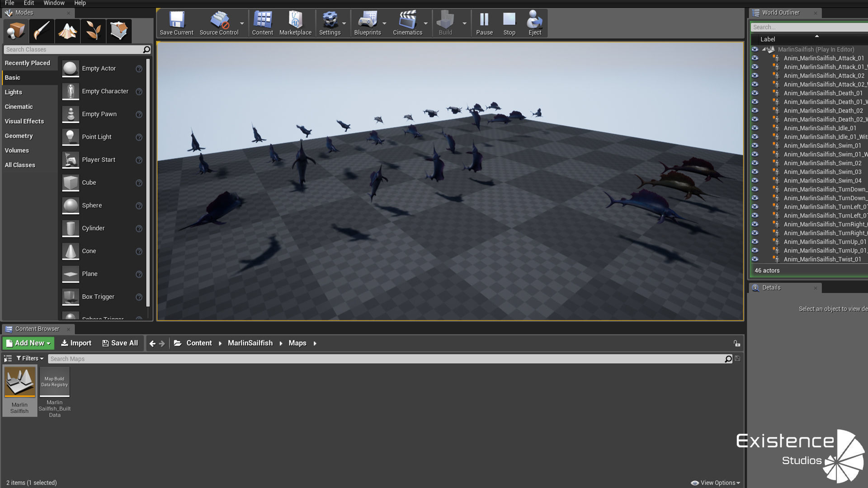Expand the Filters dropdown in the Content Browser
The image size is (868, 488).
tap(30, 359)
